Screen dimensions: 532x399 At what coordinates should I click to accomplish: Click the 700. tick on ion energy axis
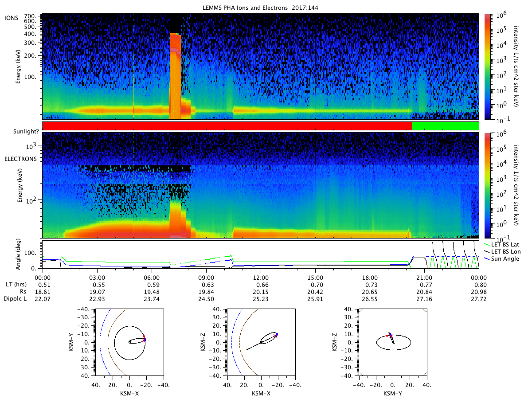[x=30, y=16]
